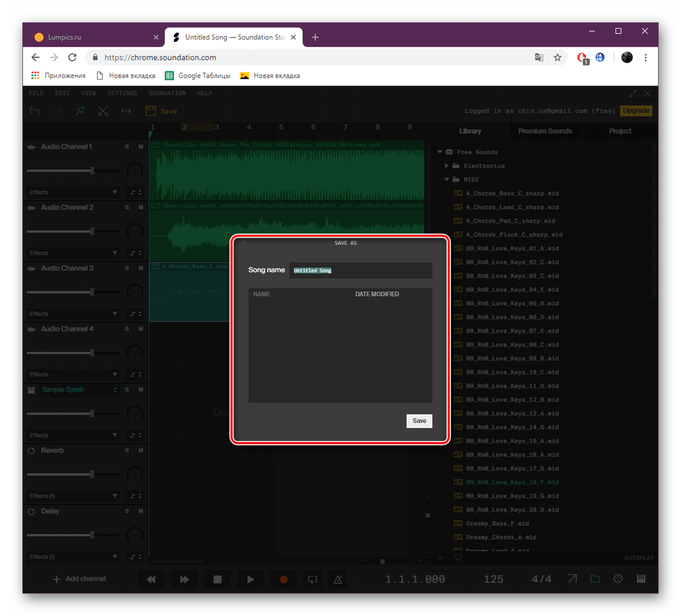Click the Save button in the dialog
The image size is (681, 616).
click(419, 420)
